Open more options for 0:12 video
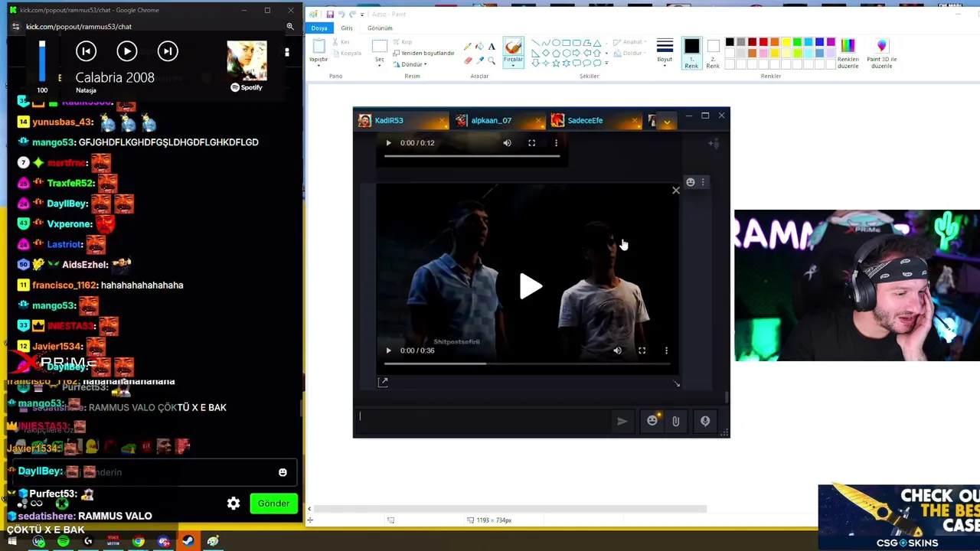 (x=556, y=143)
